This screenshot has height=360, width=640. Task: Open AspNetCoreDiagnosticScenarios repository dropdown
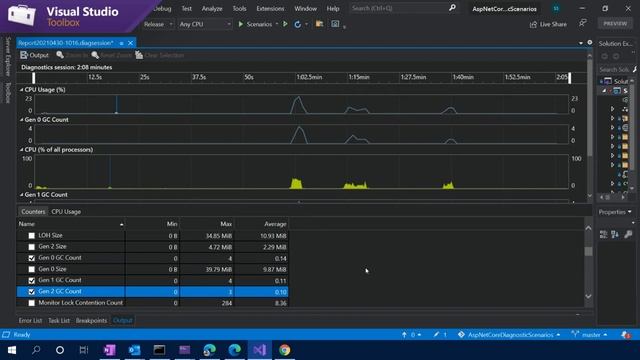509,335
